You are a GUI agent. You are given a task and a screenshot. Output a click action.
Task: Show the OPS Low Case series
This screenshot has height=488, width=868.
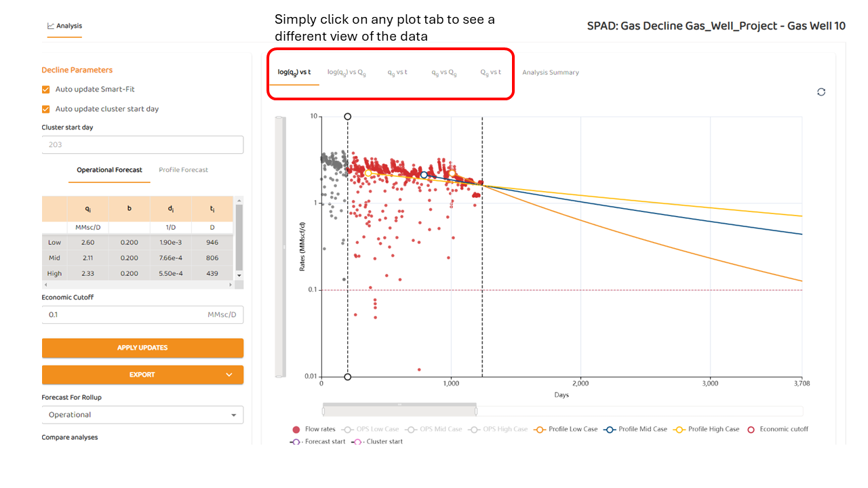tap(348, 429)
